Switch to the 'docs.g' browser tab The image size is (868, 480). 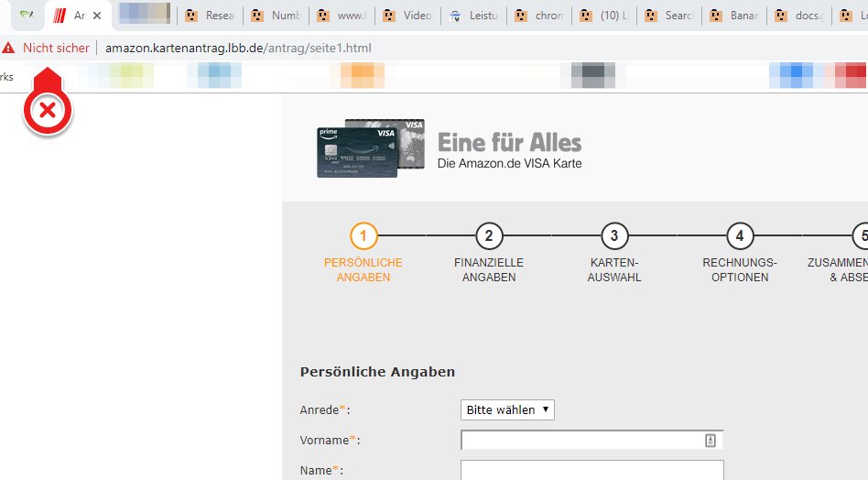pyautogui.click(x=799, y=16)
